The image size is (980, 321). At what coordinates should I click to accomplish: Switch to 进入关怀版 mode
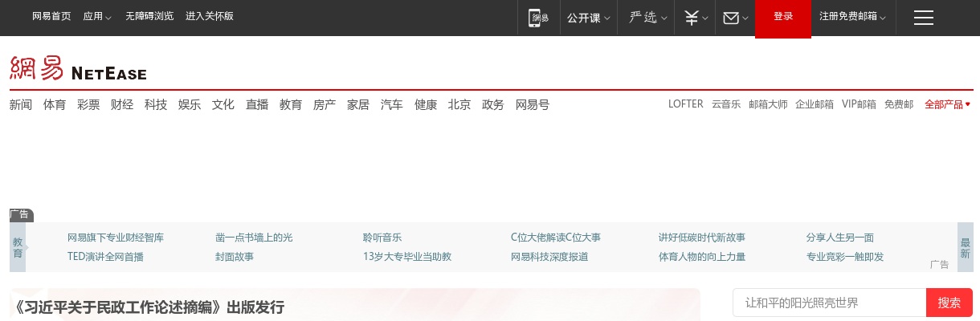[210, 16]
